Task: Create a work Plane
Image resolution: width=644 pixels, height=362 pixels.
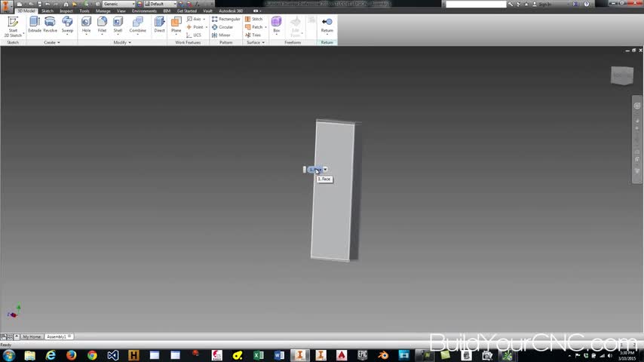Action: (176, 25)
